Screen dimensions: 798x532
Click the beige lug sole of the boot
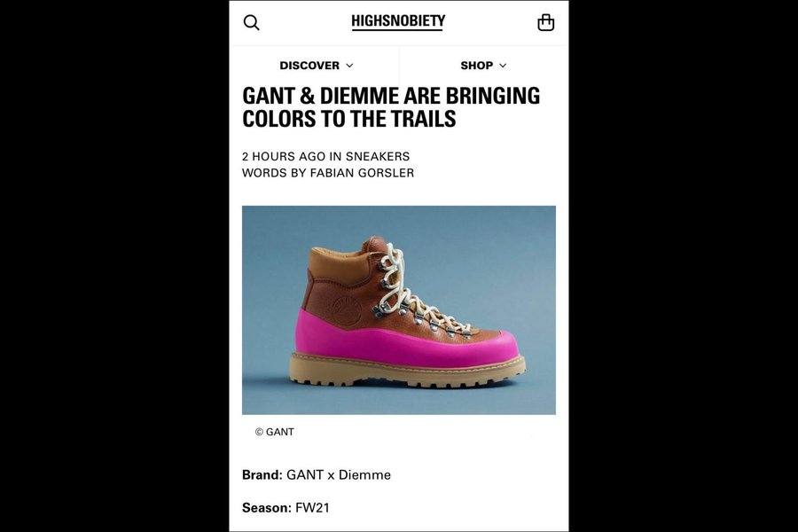(x=407, y=371)
